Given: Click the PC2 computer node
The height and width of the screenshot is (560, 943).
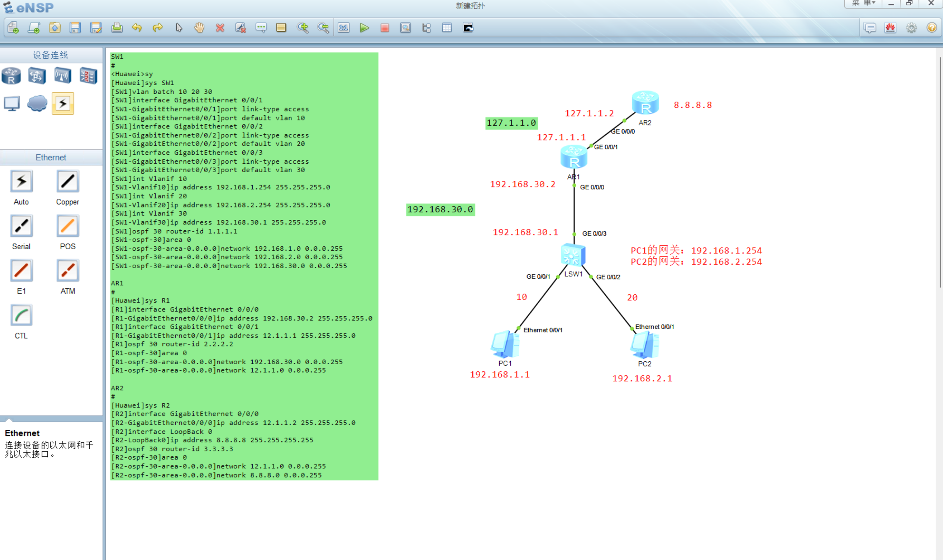Looking at the screenshot, I should tap(644, 345).
